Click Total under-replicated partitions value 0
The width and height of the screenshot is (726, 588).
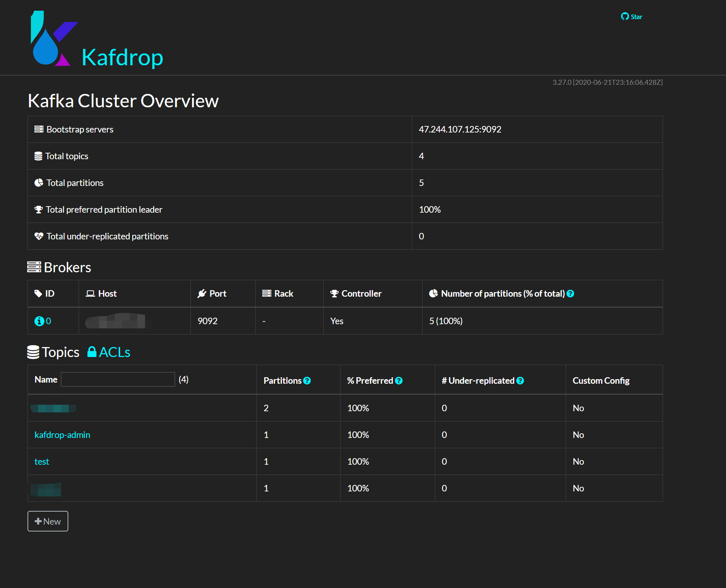pos(421,236)
